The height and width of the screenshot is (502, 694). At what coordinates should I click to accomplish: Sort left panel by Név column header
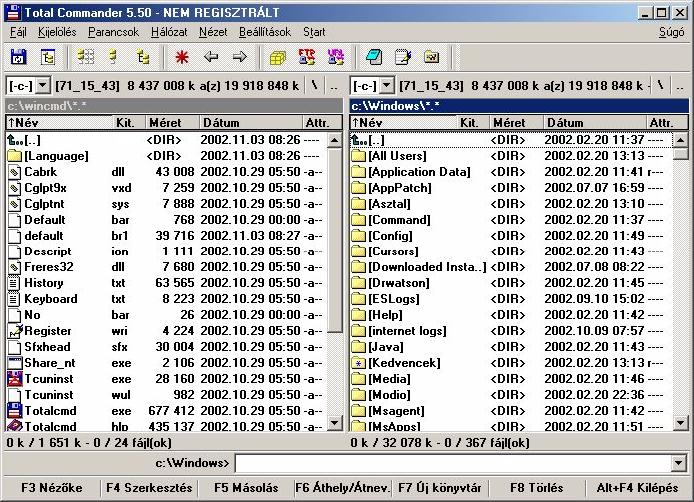(60, 123)
